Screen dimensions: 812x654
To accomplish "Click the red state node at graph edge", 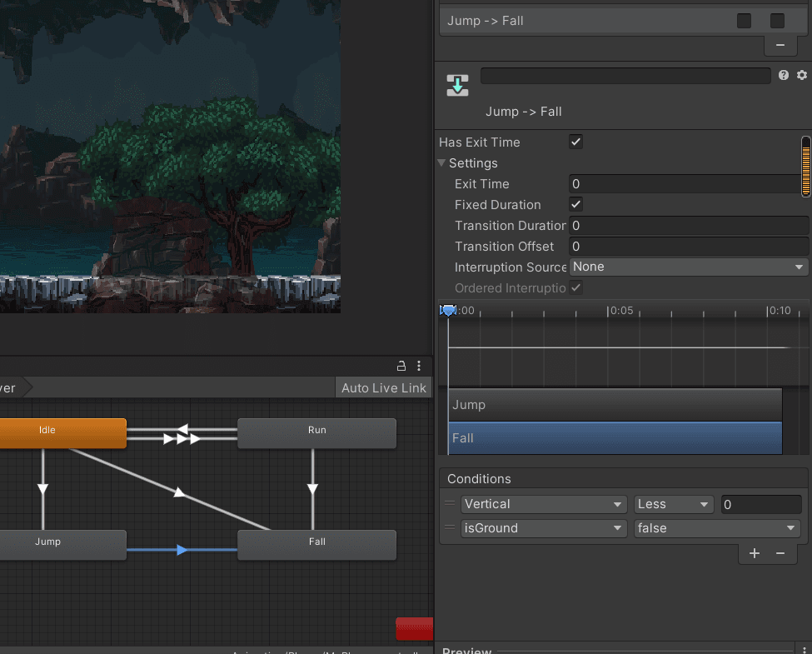I will (x=414, y=629).
